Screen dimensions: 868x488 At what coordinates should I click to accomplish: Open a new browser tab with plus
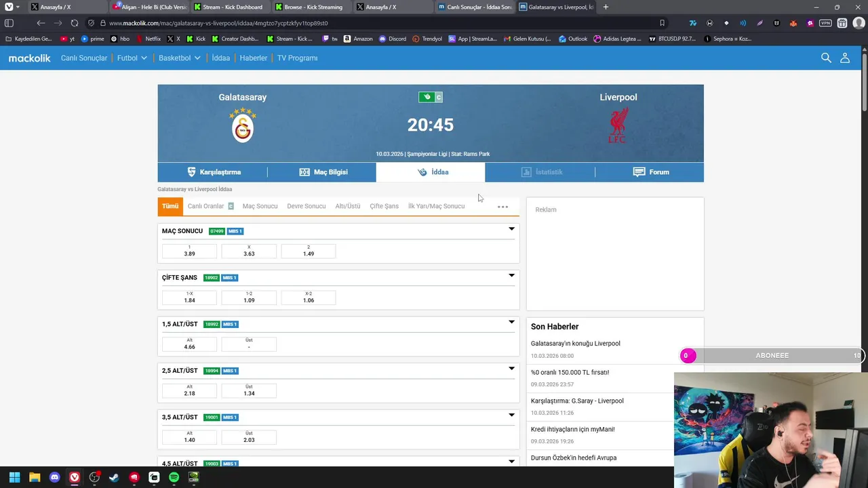tap(606, 7)
